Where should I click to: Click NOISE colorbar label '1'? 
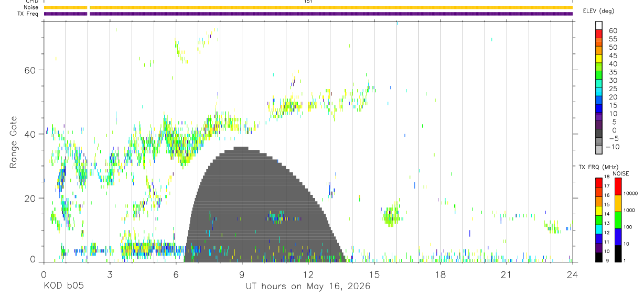pos(626,261)
